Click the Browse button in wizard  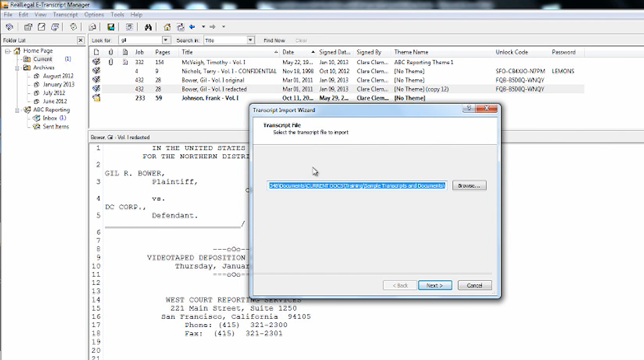469,185
